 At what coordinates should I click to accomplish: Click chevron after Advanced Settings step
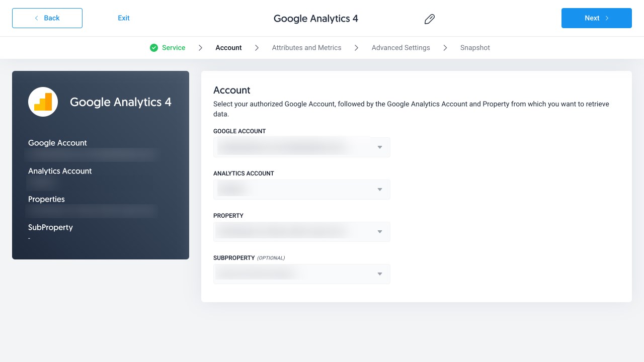coord(445,48)
